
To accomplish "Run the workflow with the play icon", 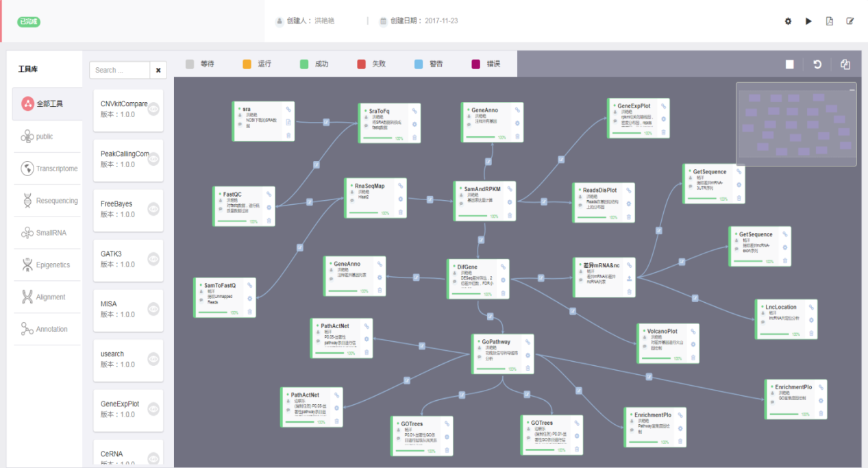I will click(x=808, y=21).
